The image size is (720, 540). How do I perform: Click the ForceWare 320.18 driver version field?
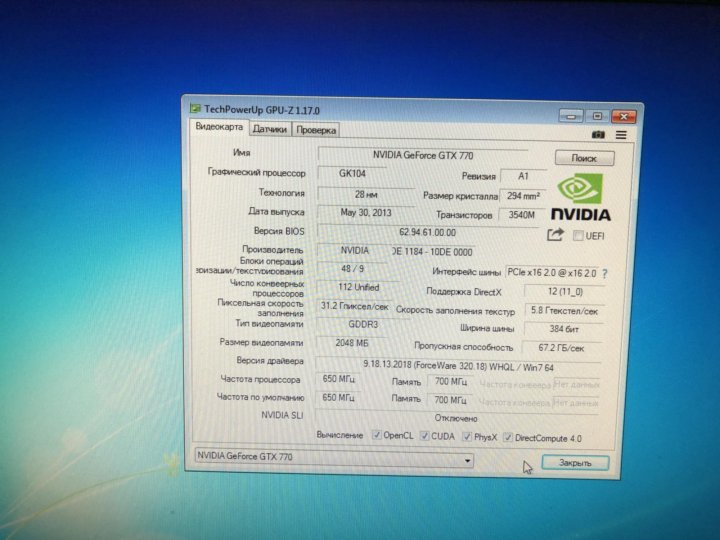[458, 366]
